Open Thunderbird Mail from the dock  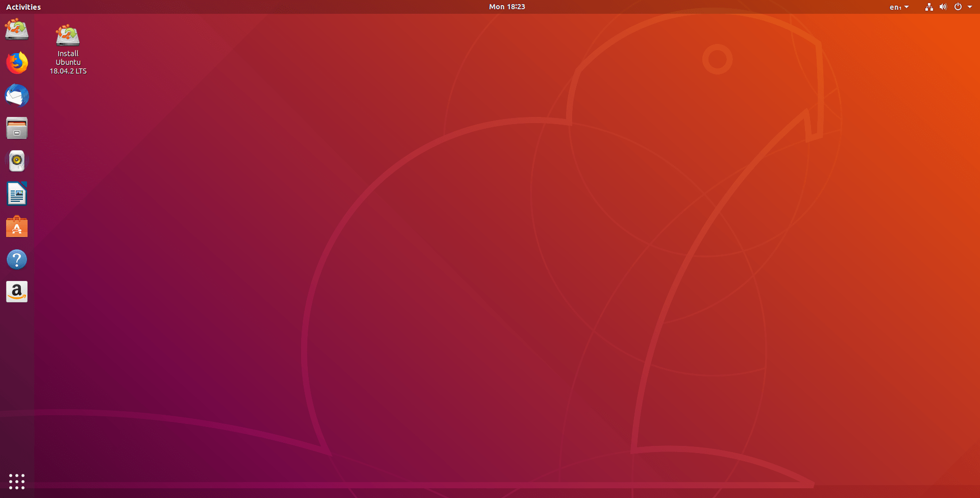tap(17, 96)
